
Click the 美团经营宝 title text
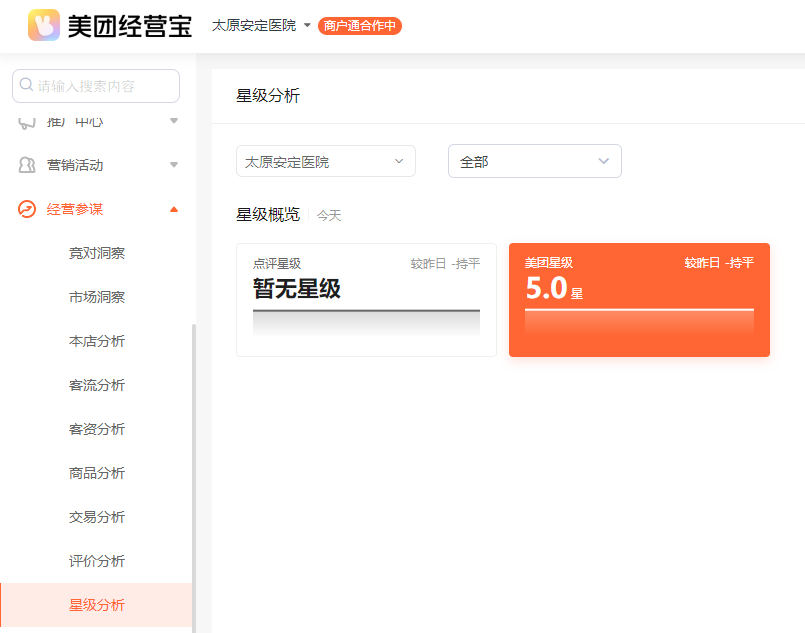coord(129,26)
